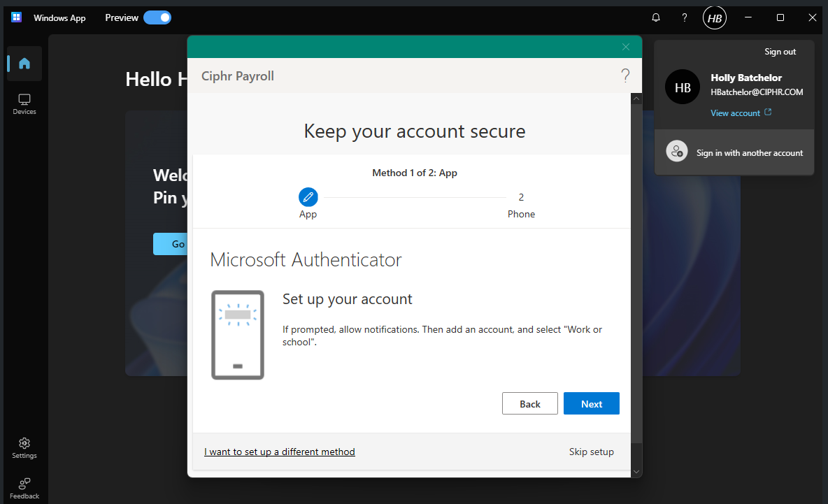Click the Sign in with another account icon
This screenshot has width=828, height=504.
[x=676, y=152]
